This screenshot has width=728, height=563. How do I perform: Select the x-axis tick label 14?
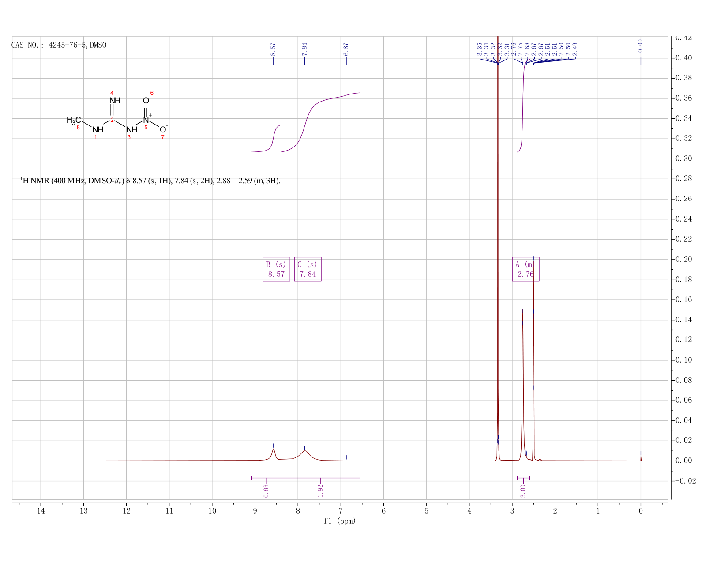[x=41, y=511]
